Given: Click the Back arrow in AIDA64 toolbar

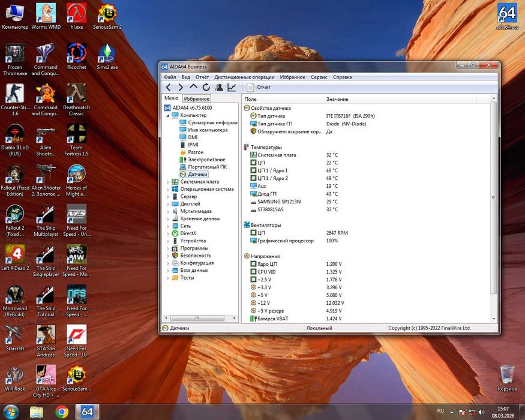Looking at the screenshot, I should (169, 88).
